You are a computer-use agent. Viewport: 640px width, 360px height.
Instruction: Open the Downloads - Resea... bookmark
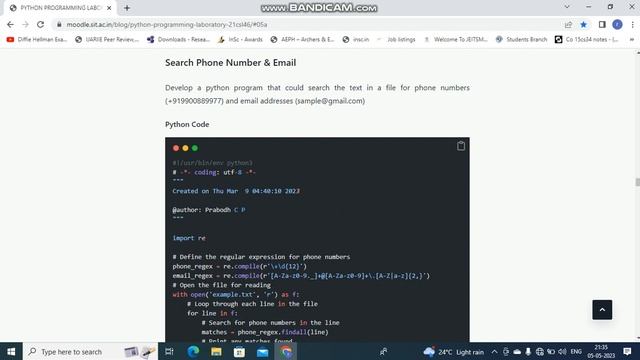point(178,39)
